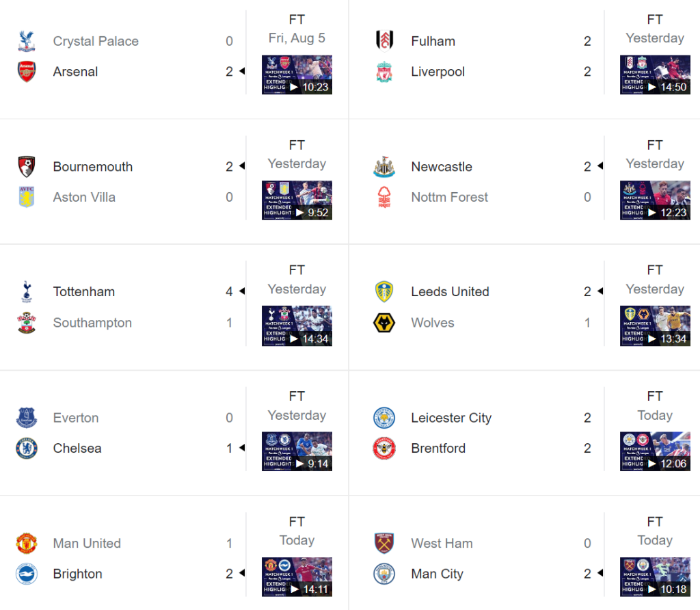Click the Man City club crest
This screenshot has width=700, height=610.
tap(385, 574)
